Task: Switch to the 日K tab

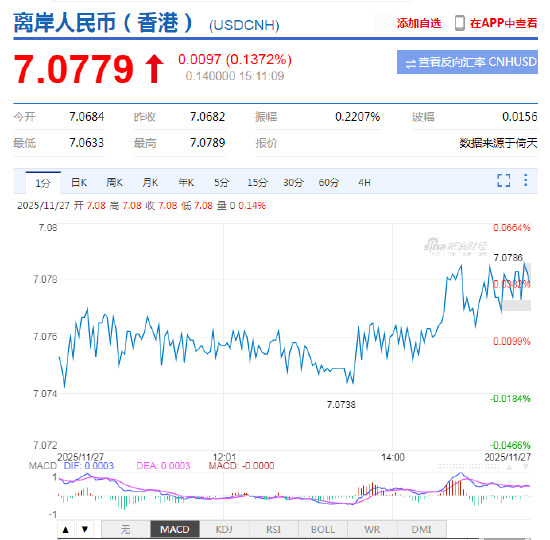Action: (x=79, y=182)
